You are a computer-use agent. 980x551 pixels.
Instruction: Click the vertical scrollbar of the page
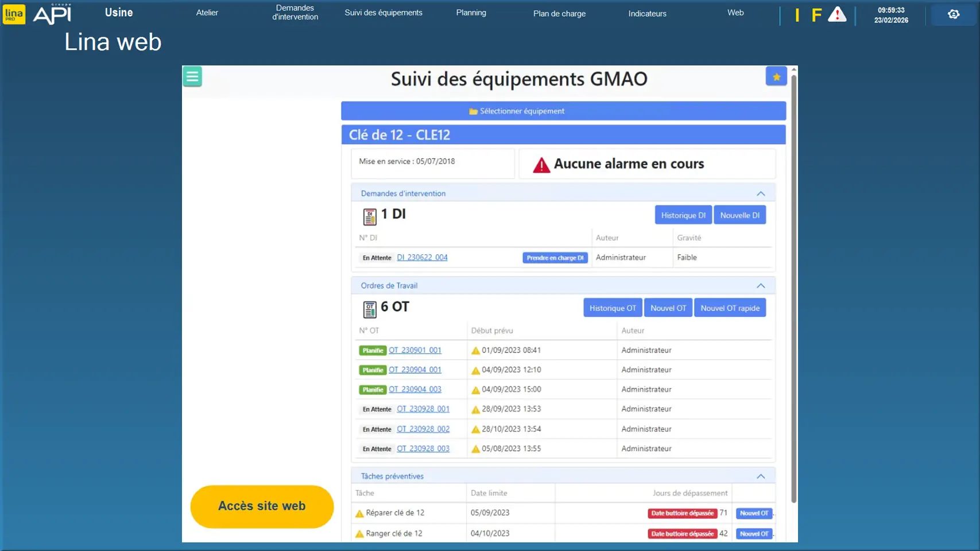click(x=793, y=287)
